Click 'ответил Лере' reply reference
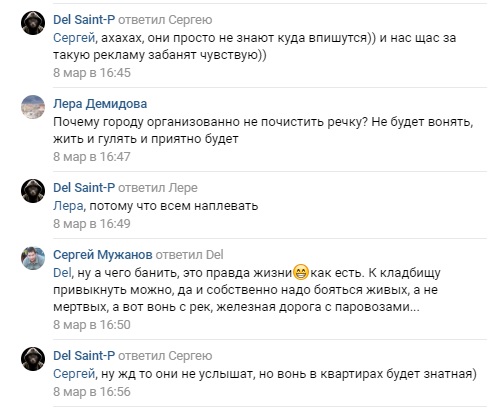 tap(158, 188)
